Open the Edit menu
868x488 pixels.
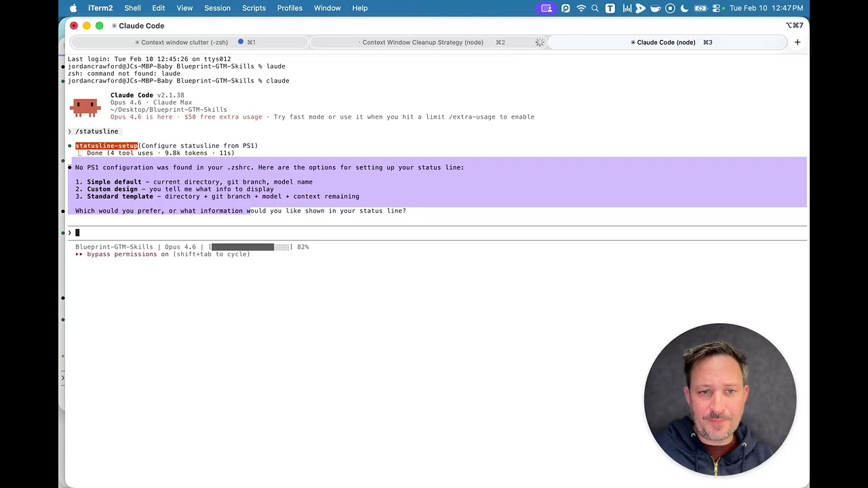pos(159,8)
